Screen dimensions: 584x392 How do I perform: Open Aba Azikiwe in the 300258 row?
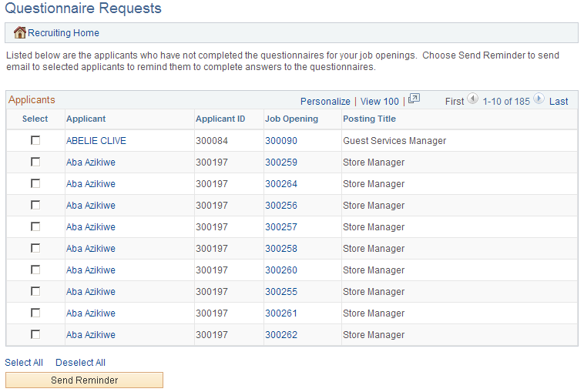(91, 249)
